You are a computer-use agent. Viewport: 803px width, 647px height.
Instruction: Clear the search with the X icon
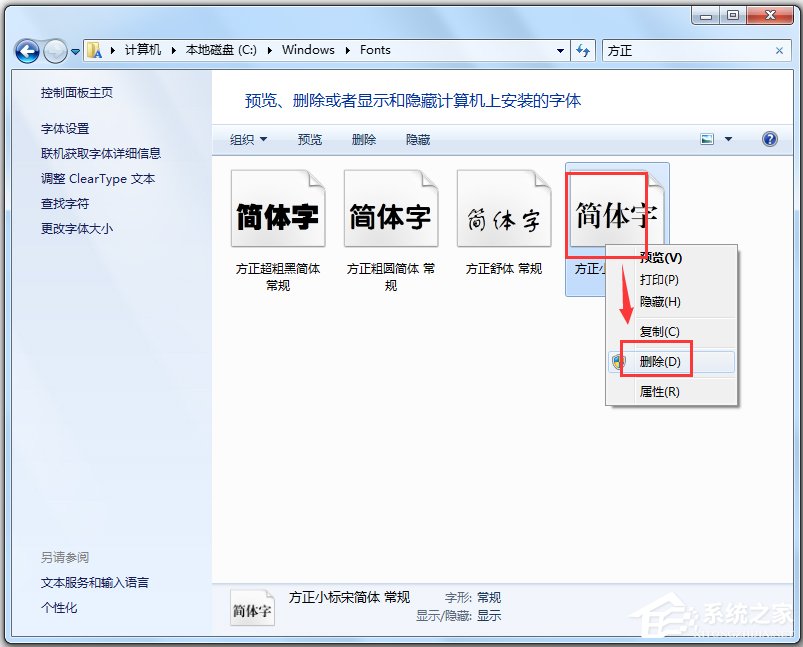pyautogui.click(x=779, y=51)
